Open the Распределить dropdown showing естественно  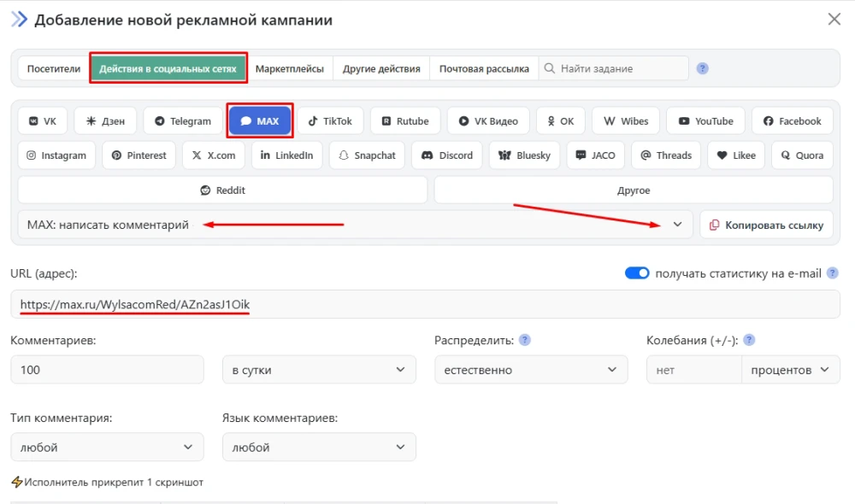coord(531,369)
